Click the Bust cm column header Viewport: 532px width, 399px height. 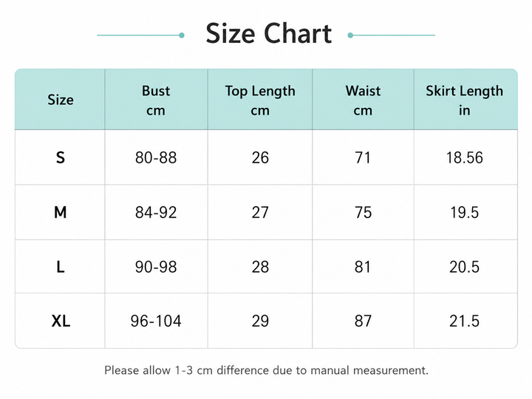coord(156,100)
